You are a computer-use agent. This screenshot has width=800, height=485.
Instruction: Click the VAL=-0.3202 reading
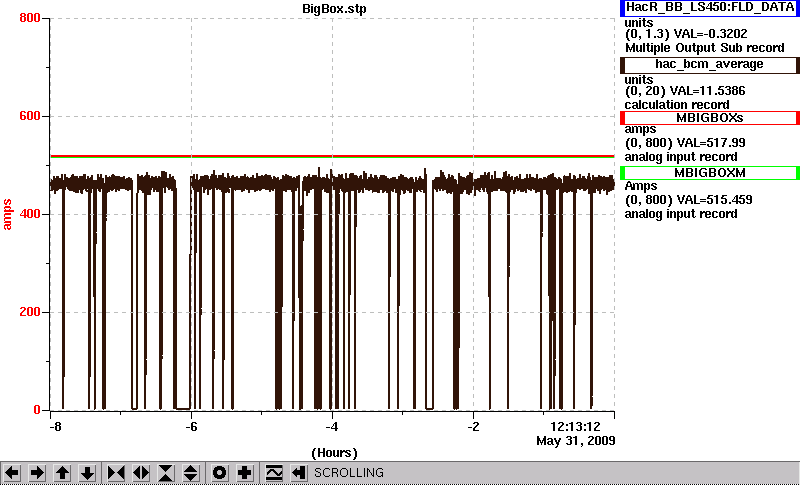[x=711, y=34]
